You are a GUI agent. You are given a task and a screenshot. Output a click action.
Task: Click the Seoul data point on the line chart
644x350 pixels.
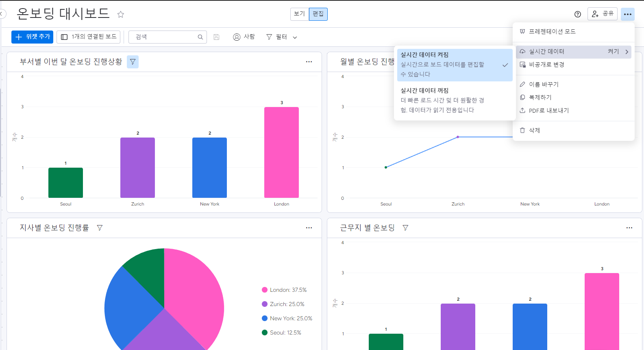point(386,167)
